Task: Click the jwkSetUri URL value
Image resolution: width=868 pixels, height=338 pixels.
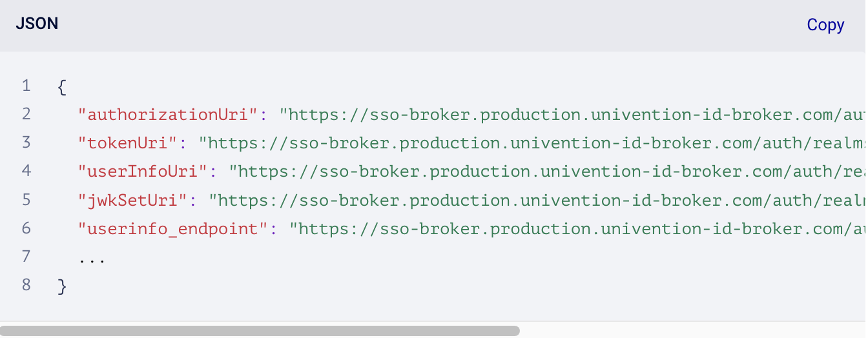Action: click(536, 200)
